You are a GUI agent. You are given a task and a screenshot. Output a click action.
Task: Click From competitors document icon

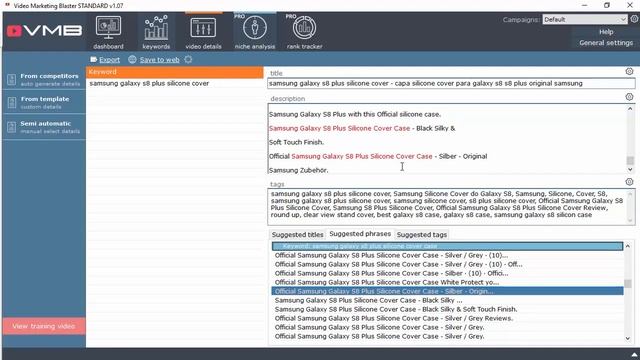pos(11,79)
